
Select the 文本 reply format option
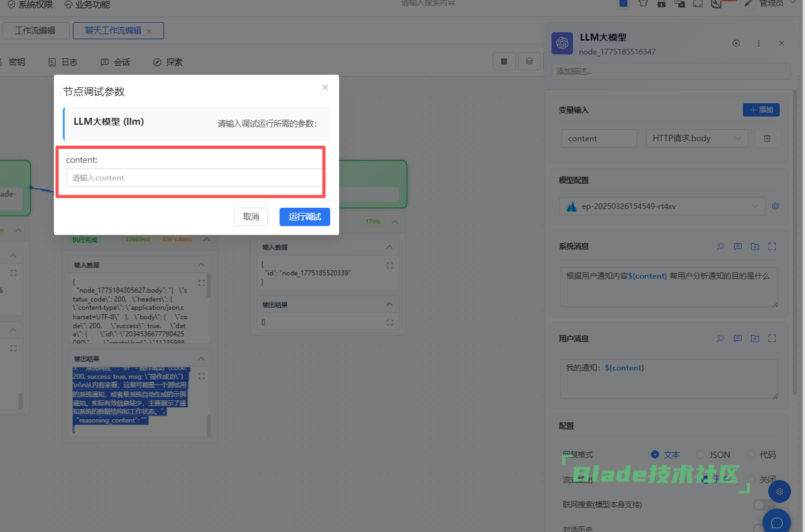(x=655, y=455)
